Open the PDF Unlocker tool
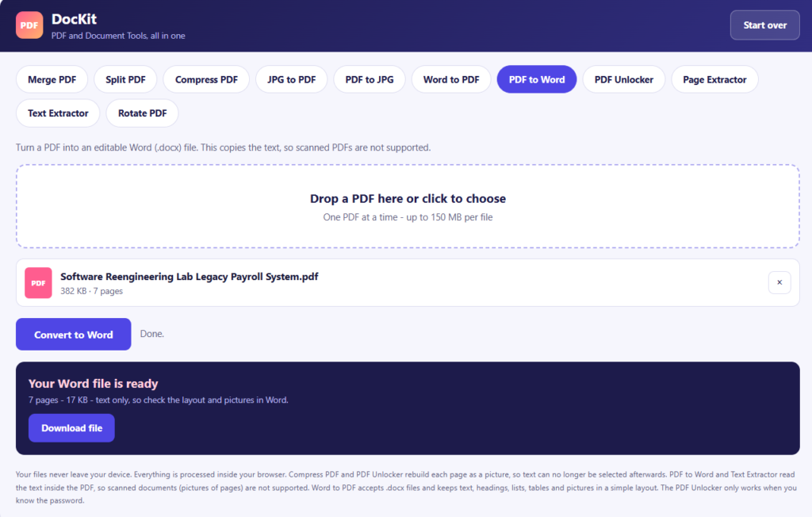Image resolution: width=812 pixels, height=517 pixels. coord(623,79)
